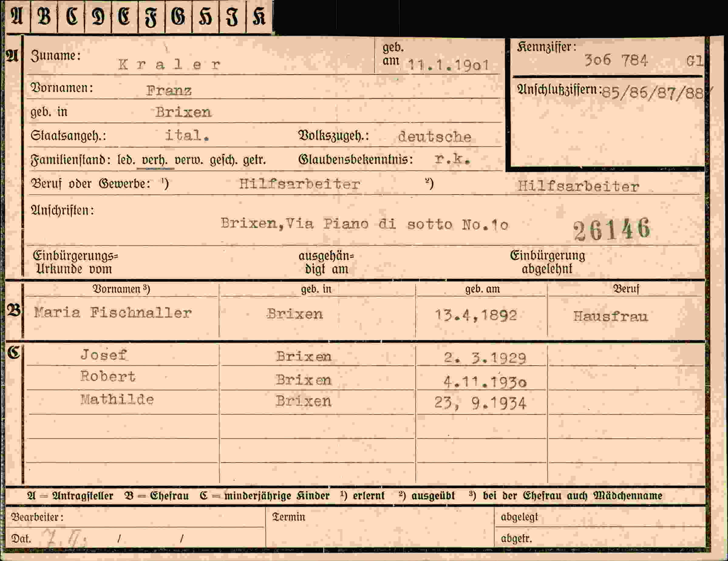Click Robert's birth date 4.11.1930

(x=485, y=382)
